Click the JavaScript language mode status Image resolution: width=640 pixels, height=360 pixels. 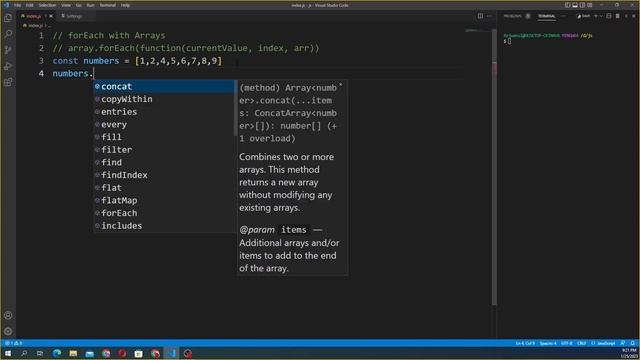(603, 343)
